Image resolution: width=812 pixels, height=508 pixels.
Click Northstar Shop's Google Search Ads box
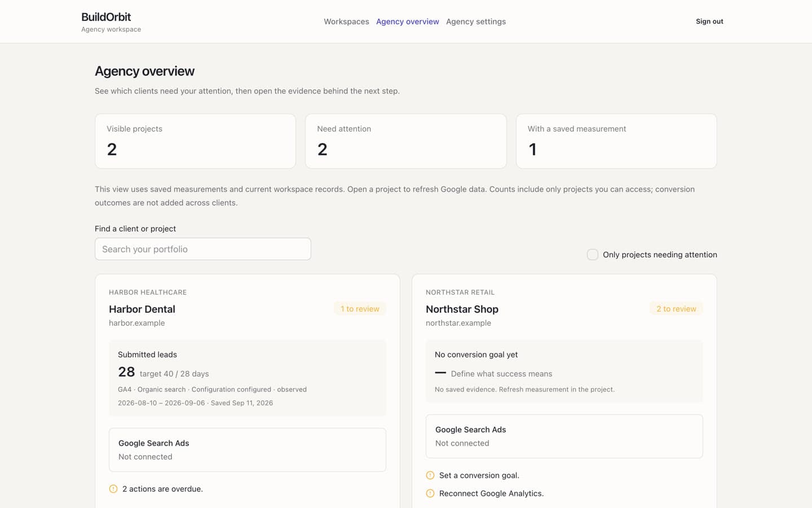coord(564,436)
